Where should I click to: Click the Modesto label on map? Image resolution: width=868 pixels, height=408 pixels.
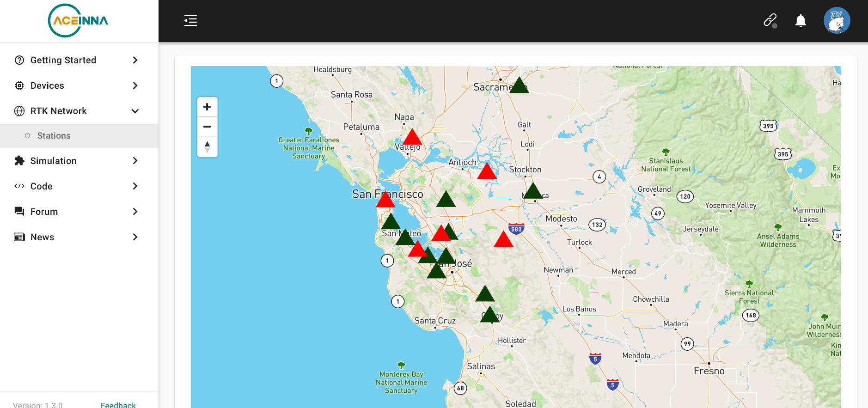click(x=561, y=219)
